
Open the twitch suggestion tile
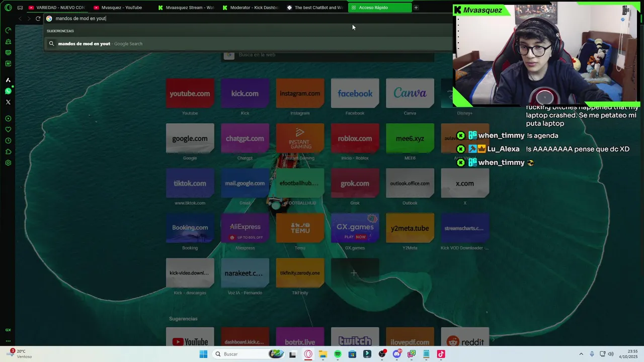(355, 337)
